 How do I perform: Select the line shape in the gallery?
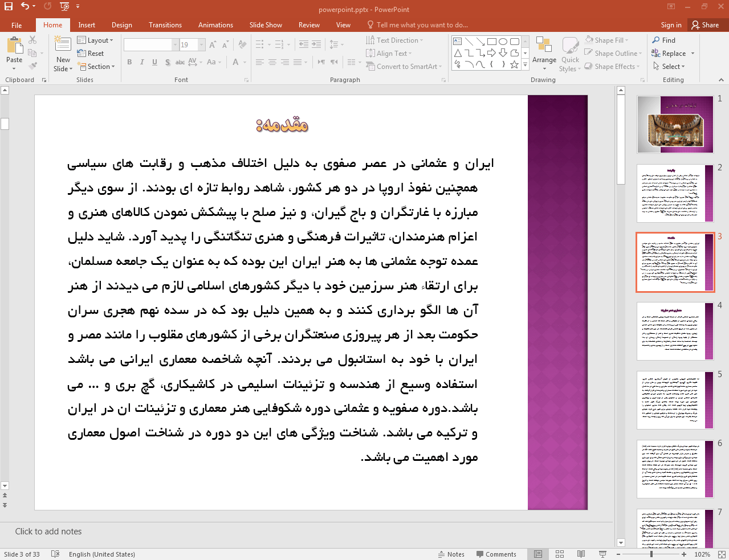click(469, 42)
